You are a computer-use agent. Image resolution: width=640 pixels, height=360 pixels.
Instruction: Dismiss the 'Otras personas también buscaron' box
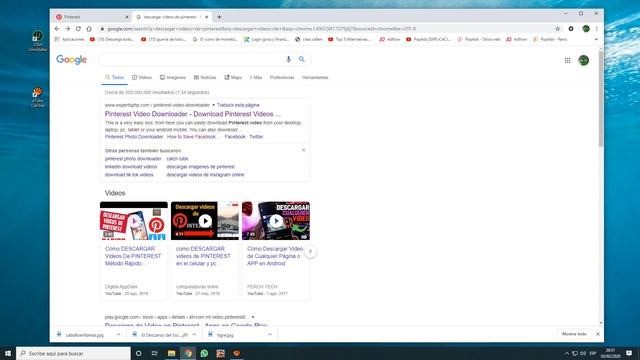(304, 150)
